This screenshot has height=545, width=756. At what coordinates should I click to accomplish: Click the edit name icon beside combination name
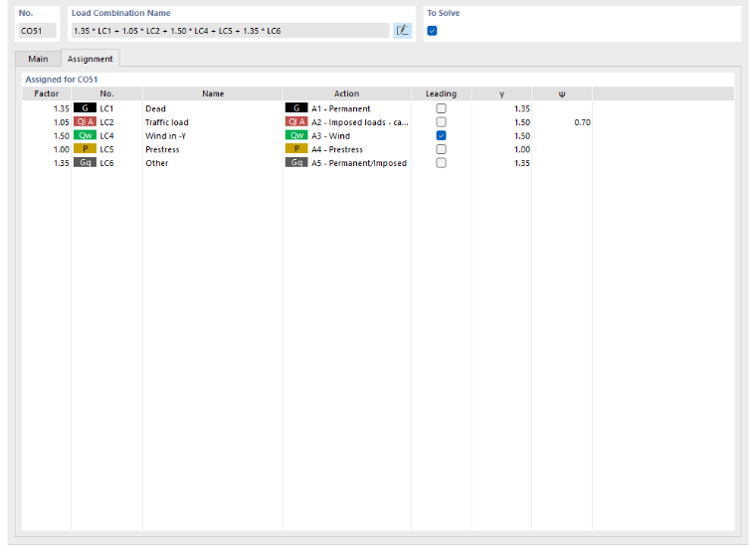click(x=402, y=31)
